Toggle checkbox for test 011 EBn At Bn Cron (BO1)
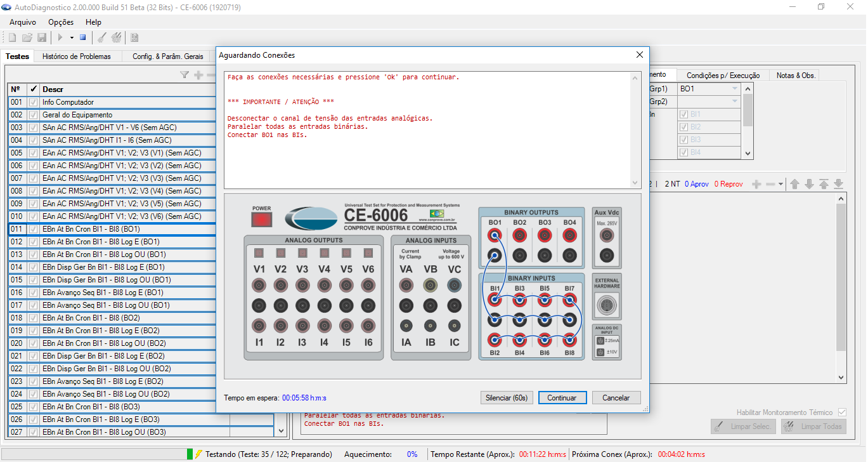Screen dimensions: 868x462 [33, 229]
